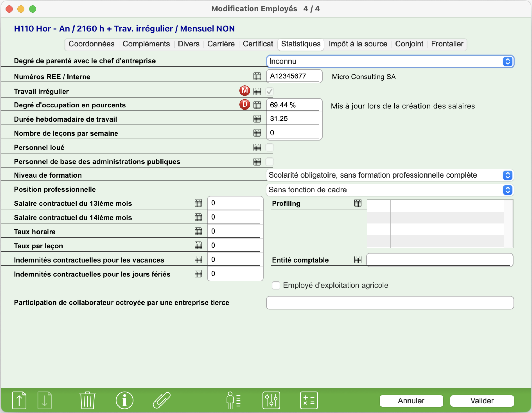The height and width of the screenshot is (413, 532).
Task: Toggle the Travail irrégulier checkbox
Action: tap(270, 92)
